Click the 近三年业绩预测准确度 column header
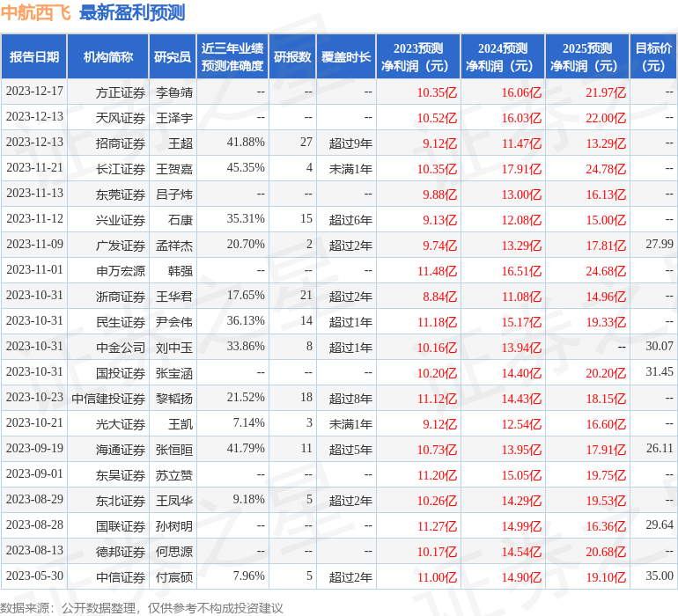The image size is (678, 616). coord(232,56)
